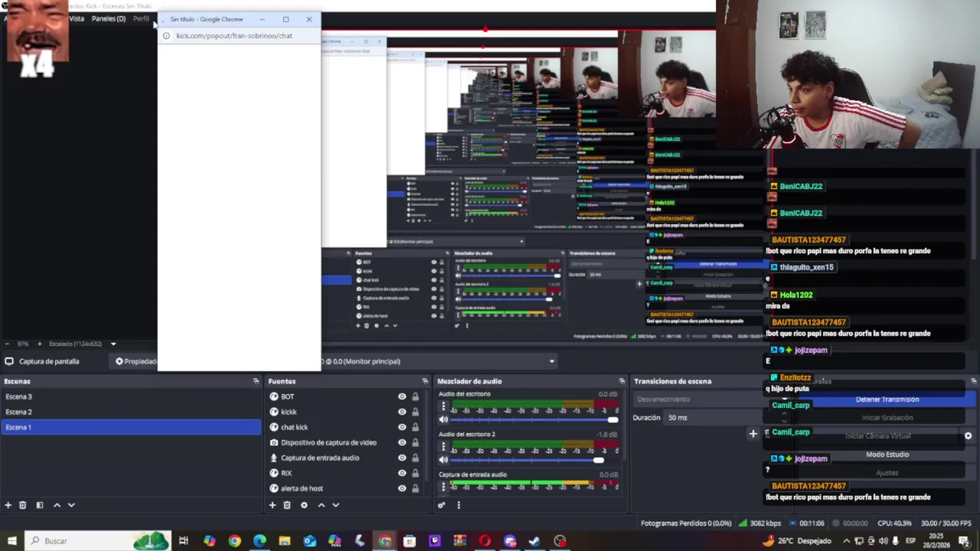Toggle visibility of Captura de entrada audio
The width and height of the screenshot is (980, 551).
click(402, 458)
